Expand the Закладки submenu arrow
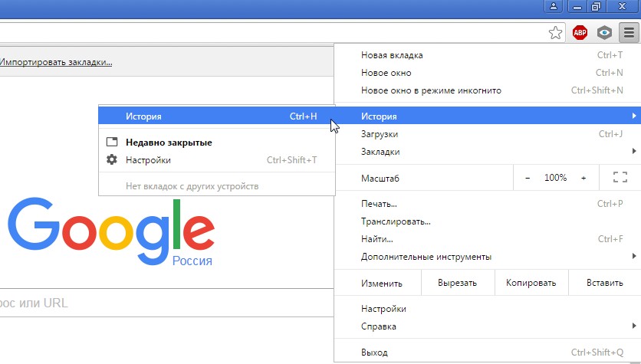 [633, 151]
